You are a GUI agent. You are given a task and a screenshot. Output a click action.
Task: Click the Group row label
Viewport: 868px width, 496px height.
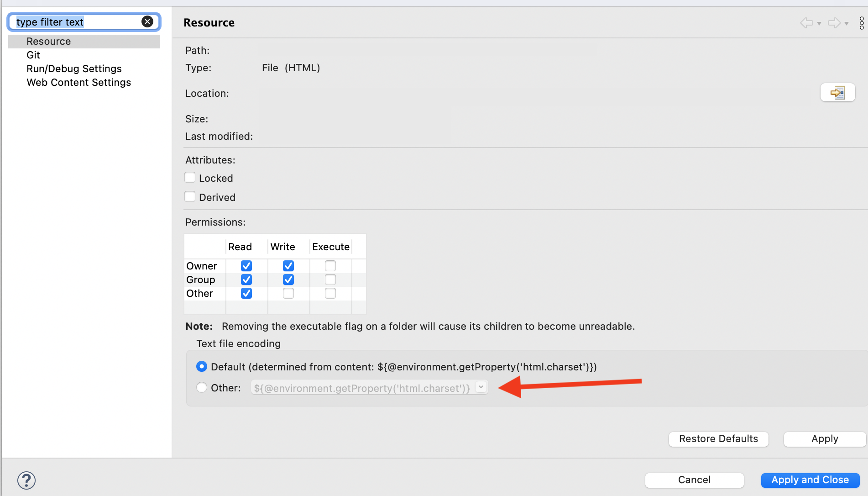(201, 280)
